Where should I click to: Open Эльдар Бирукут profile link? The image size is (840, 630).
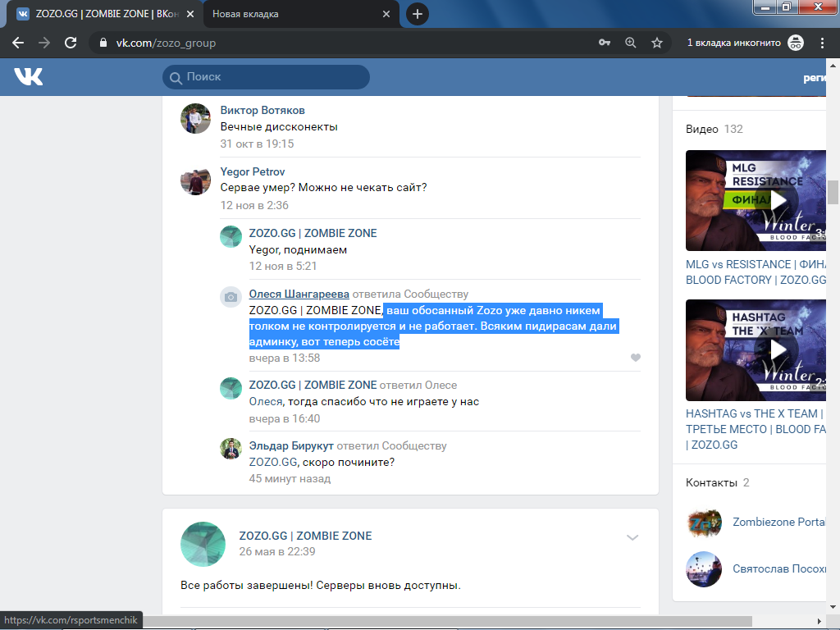pos(290,445)
